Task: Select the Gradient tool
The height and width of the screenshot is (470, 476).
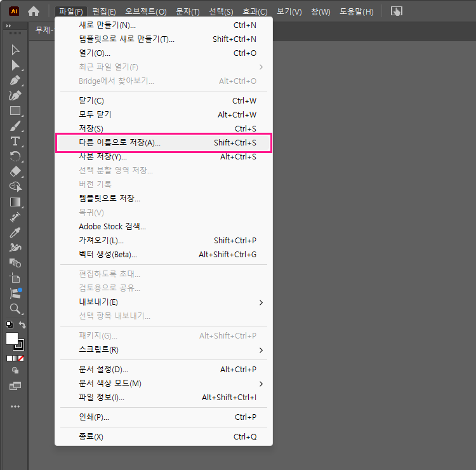Action: [15, 202]
